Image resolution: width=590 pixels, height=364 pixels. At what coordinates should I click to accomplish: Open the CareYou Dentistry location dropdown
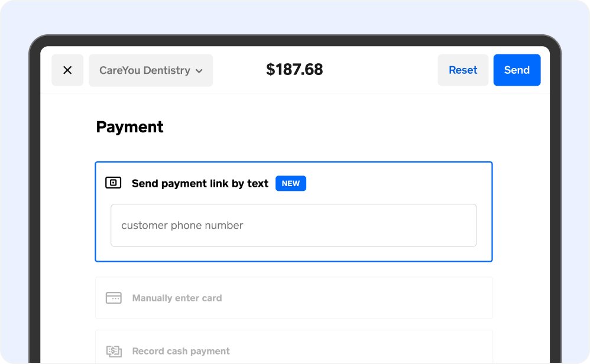(x=150, y=70)
